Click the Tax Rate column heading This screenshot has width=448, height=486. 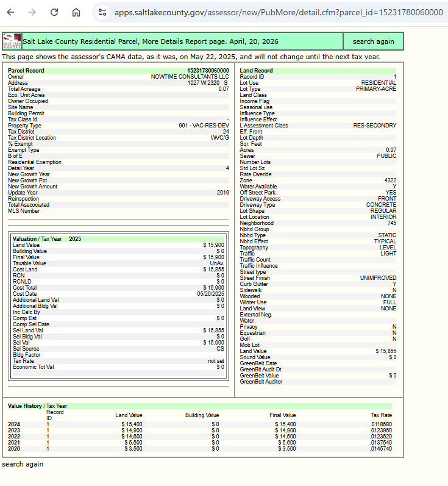click(381, 415)
